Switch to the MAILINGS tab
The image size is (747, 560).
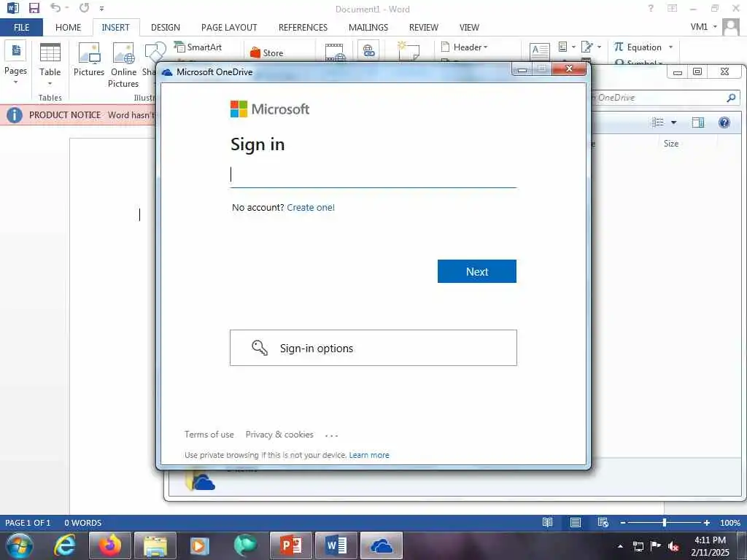click(x=368, y=27)
